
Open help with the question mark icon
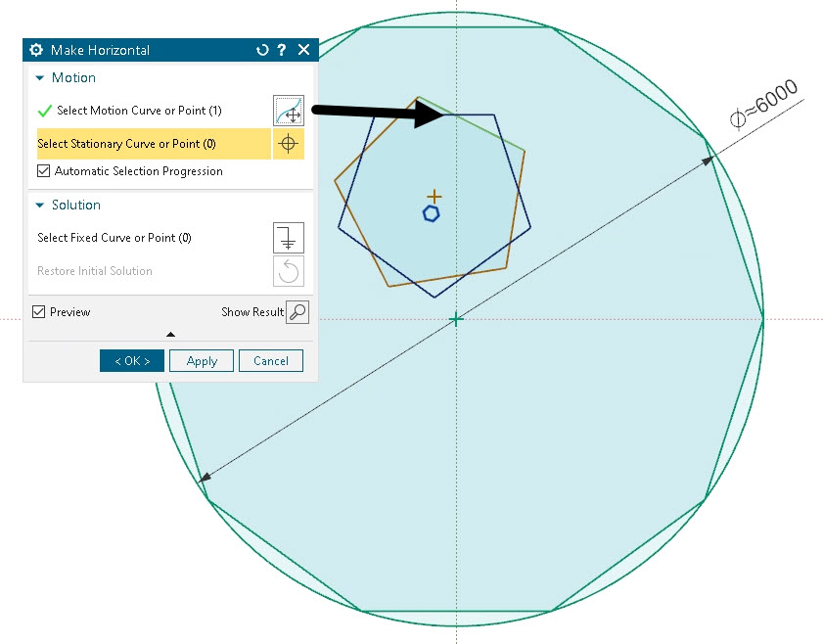(x=282, y=50)
